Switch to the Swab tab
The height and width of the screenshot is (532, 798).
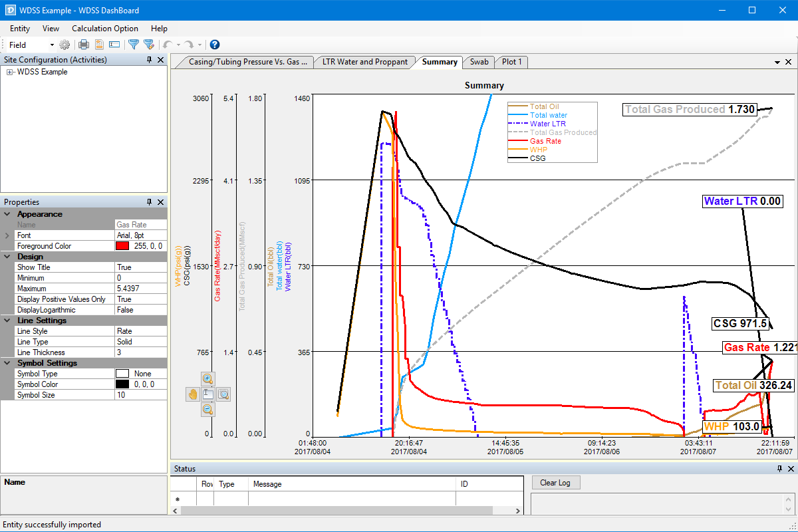click(479, 62)
